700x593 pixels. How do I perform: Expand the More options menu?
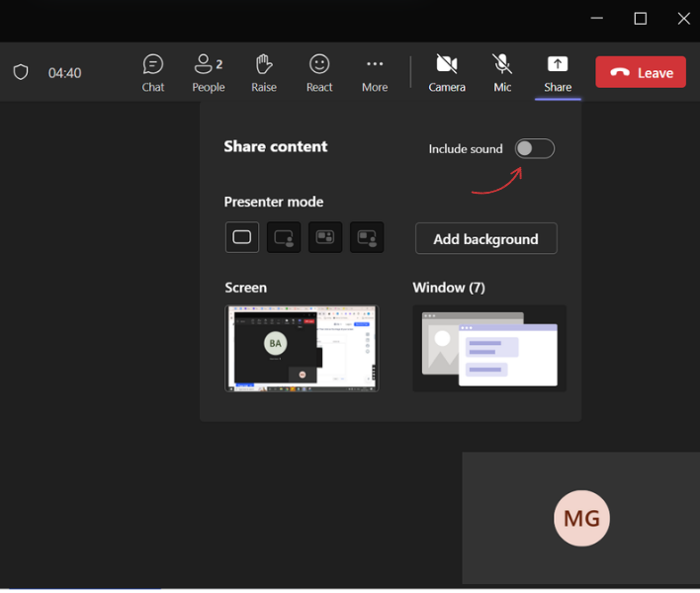tap(375, 73)
